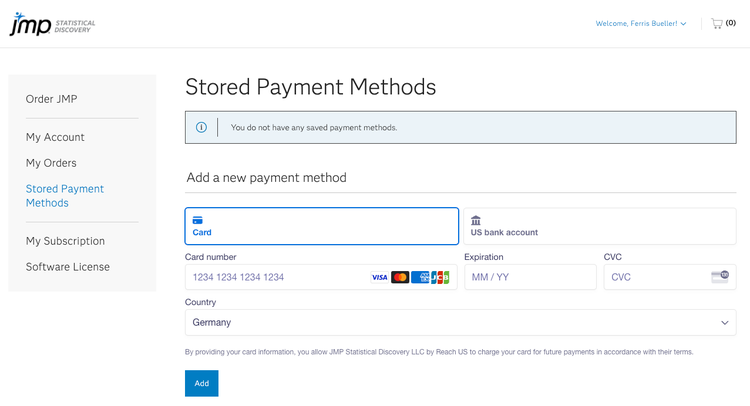Screen dimensions: 750x406
Task: Open the Country dropdown showing Germany
Action: (460, 322)
